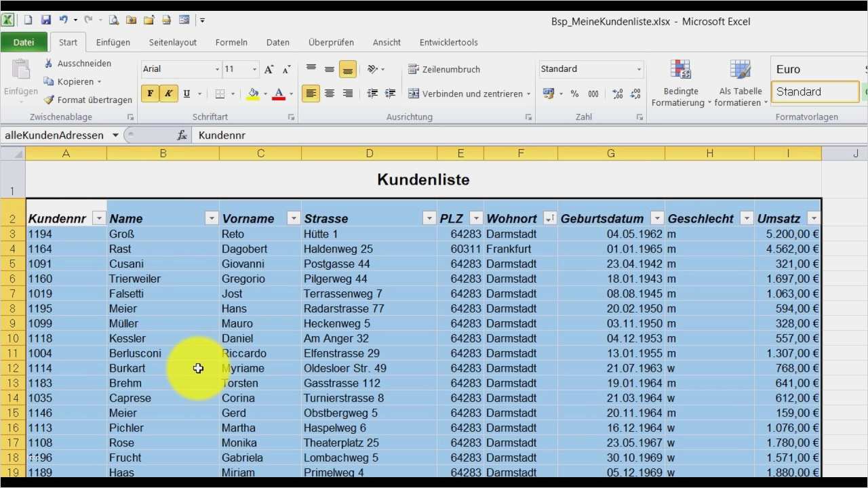Click the Tausendertrennzeichen (000) icon
This screenshot has height=488, width=868.
click(593, 94)
